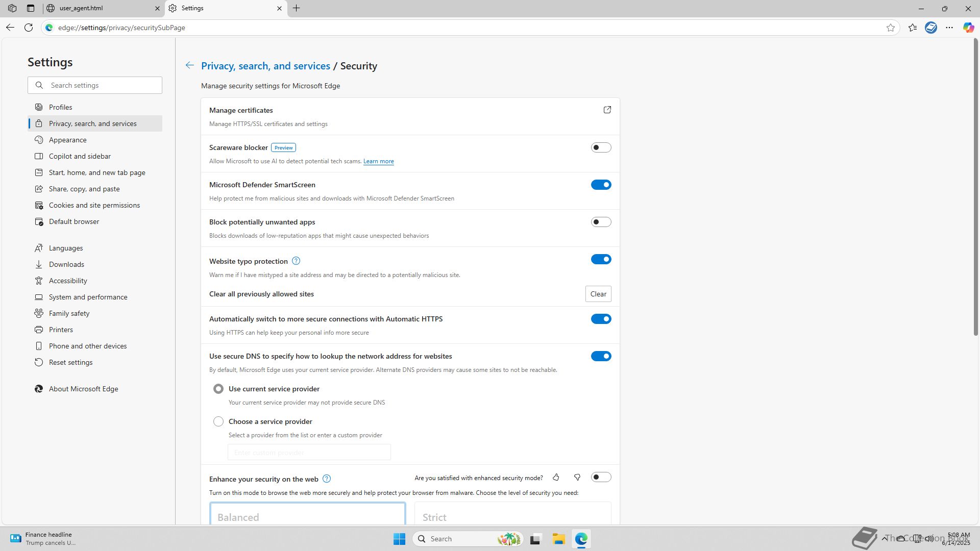Click the Clear allowed sites button
980x551 pixels.
coord(598,294)
